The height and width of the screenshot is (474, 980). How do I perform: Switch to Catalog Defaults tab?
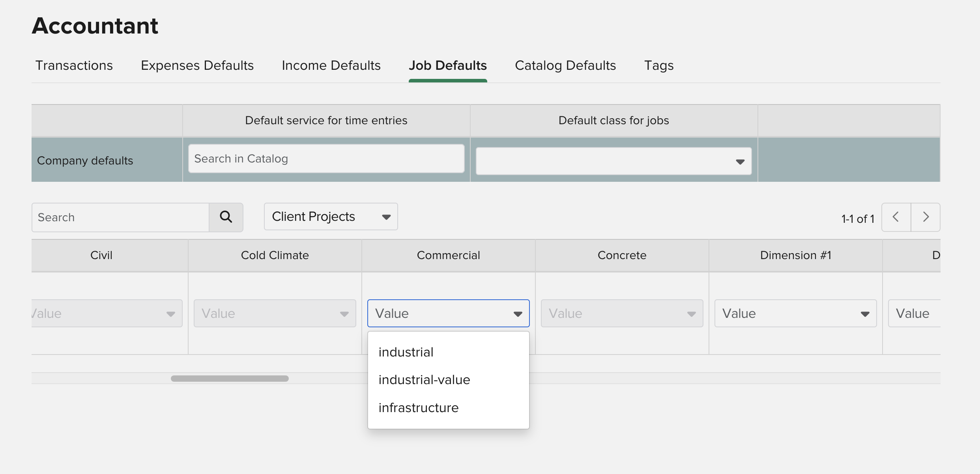point(565,65)
